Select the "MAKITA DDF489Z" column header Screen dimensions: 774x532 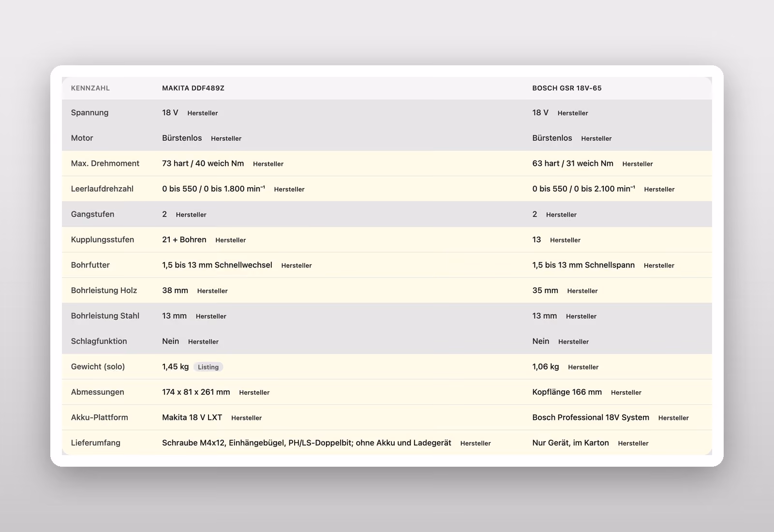point(193,88)
